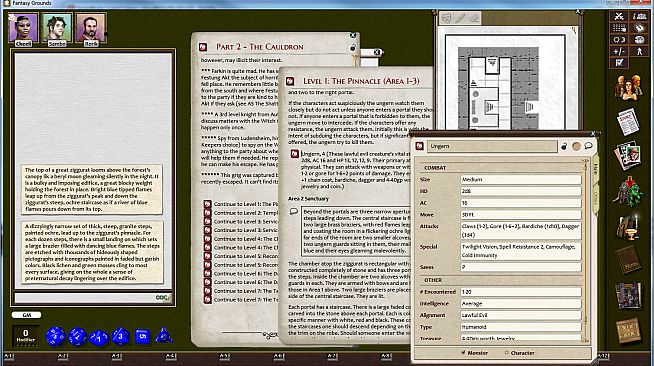Click the Attacks field with Claws, Gore

(521, 231)
